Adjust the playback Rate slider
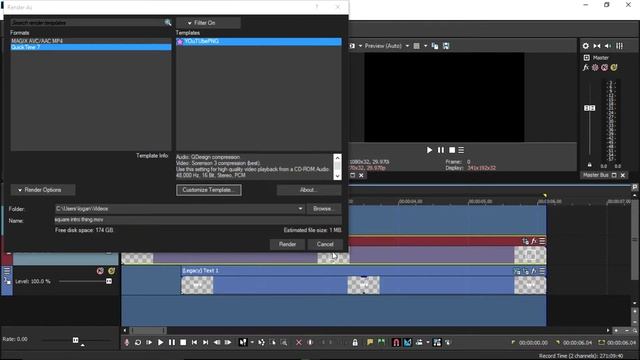The width and height of the screenshot is (640, 360). point(76,340)
